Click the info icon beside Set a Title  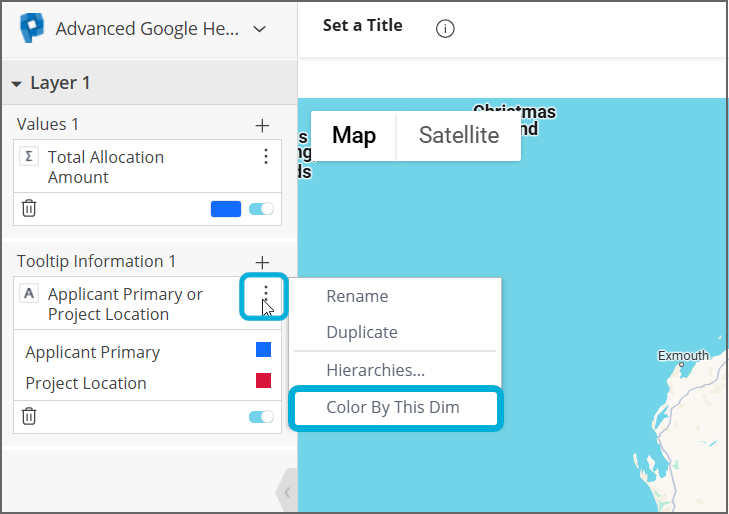446,28
